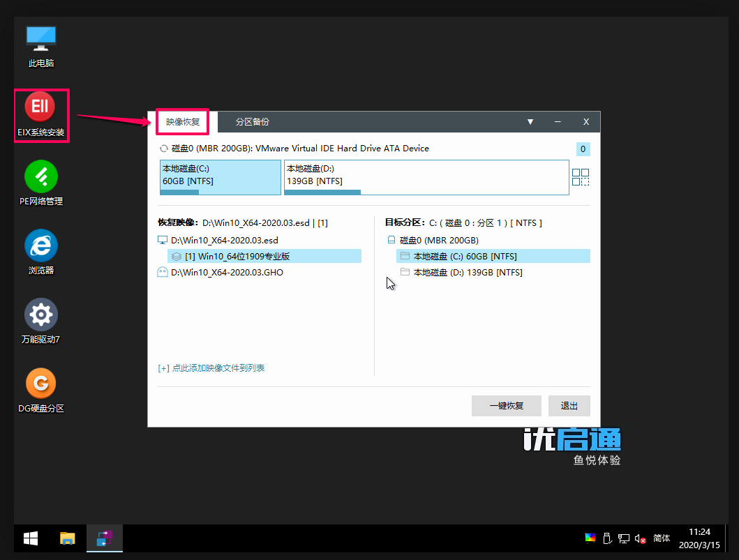Click the muted volume tray icon
The width and height of the screenshot is (739, 560).
tap(640, 538)
